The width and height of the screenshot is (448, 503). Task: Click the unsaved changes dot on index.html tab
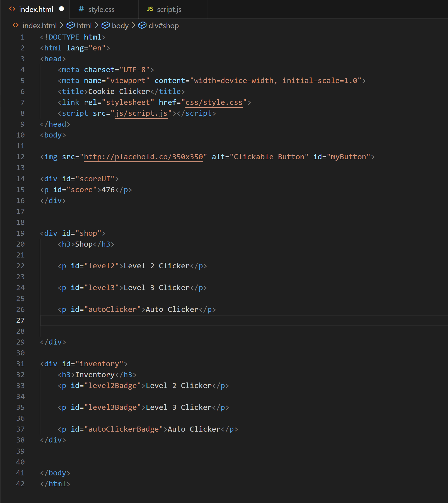click(x=62, y=9)
